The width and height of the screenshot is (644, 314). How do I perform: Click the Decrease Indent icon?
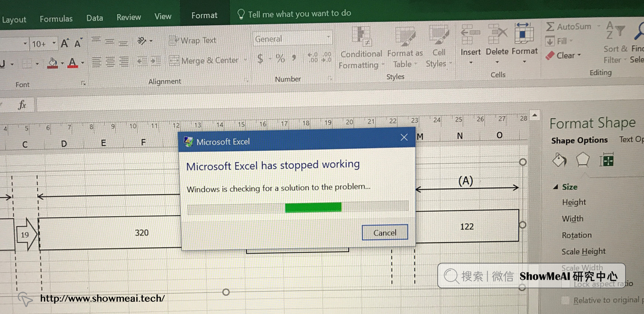pos(142,61)
